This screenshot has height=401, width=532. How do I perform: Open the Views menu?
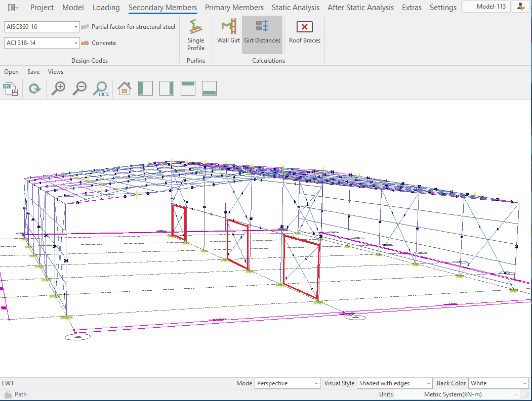click(x=56, y=72)
